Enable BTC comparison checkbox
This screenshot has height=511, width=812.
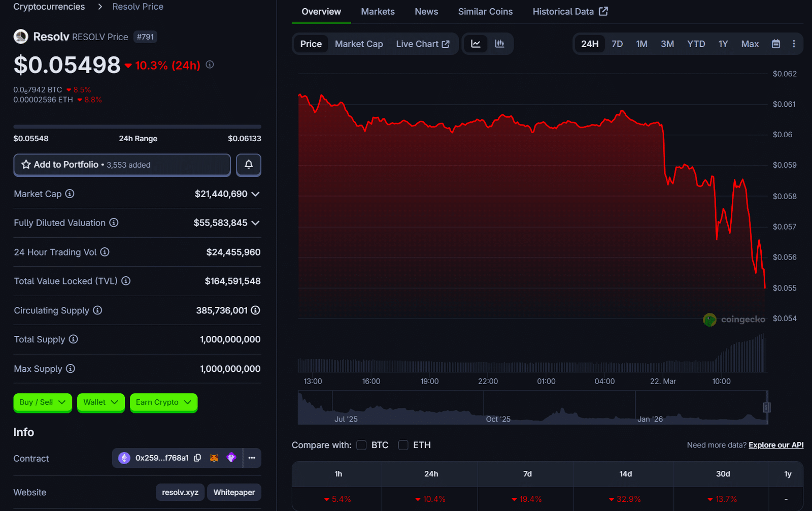click(x=361, y=445)
